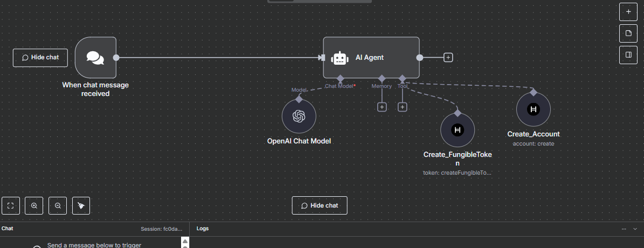The height and width of the screenshot is (248, 644).
Task: Click the chat message trigger node icon
Action: click(x=95, y=58)
